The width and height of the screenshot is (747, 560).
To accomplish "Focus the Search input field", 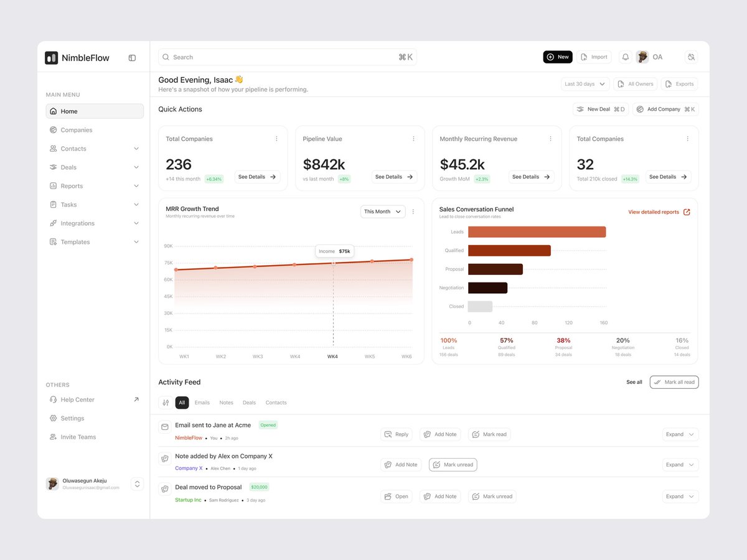I will tap(288, 57).
